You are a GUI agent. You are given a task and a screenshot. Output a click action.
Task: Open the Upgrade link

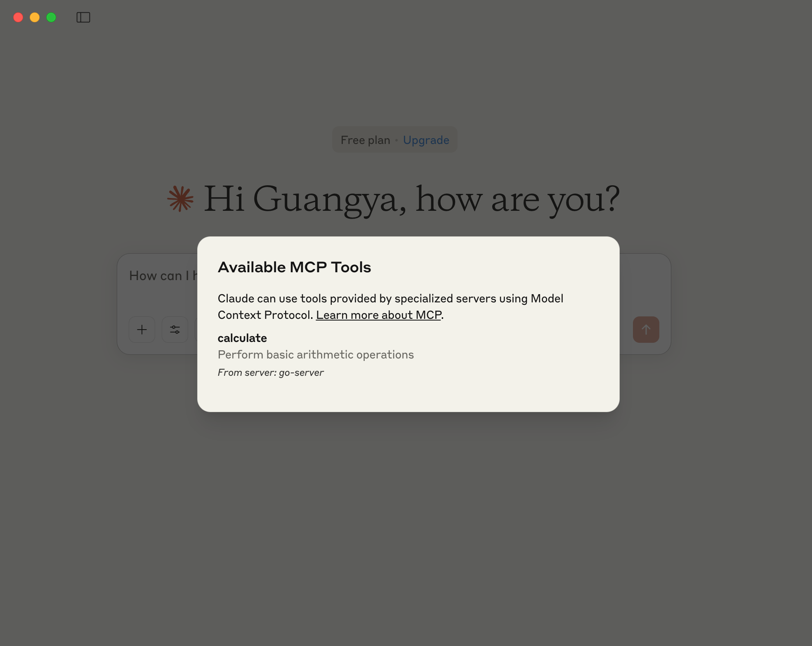(426, 140)
